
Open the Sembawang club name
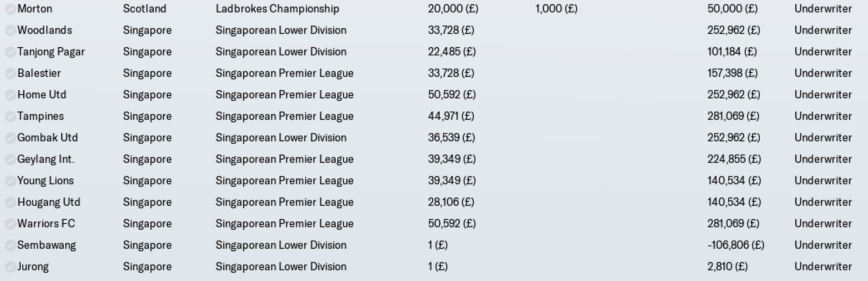47,245
